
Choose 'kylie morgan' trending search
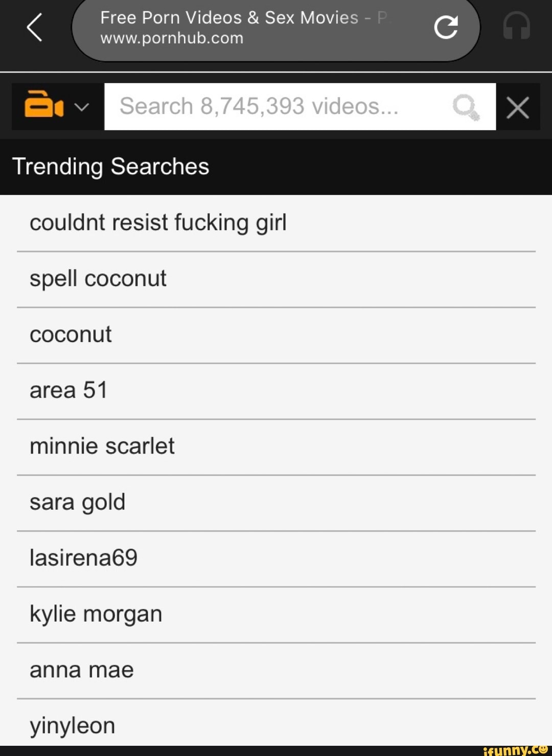[x=96, y=614]
